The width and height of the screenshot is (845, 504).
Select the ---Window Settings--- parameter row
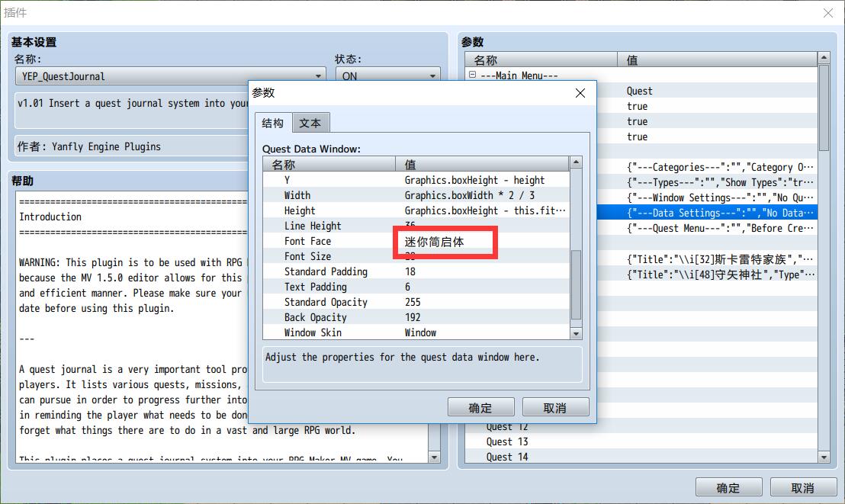click(x=707, y=197)
